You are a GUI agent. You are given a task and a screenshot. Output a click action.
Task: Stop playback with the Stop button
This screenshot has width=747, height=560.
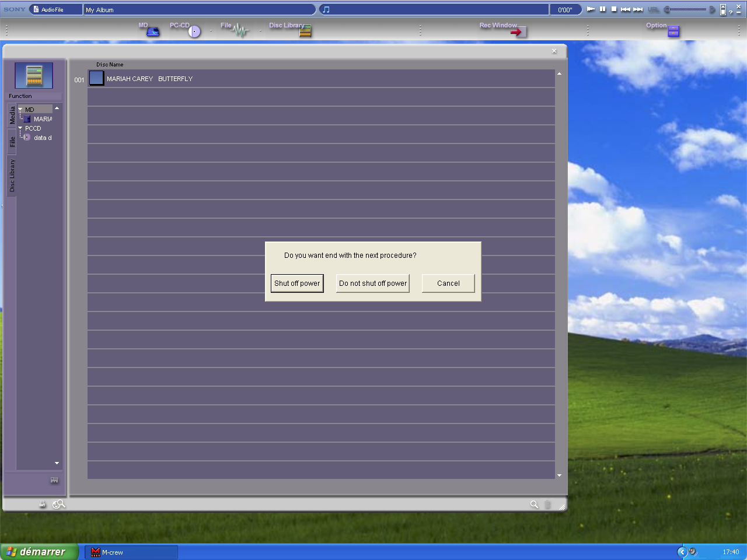click(x=614, y=9)
